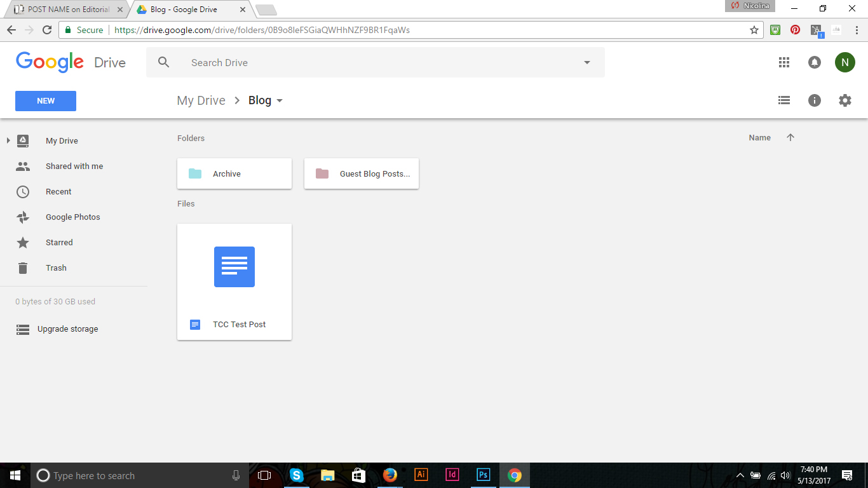The image size is (868, 488).
Task: Navigate to My Drive breadcrumb
Action: [201, 100]
